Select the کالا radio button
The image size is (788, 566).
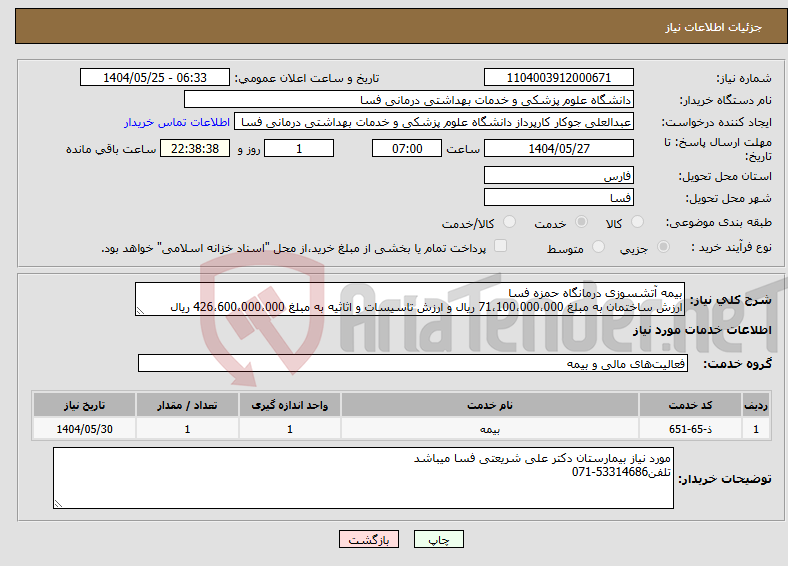tap(637, 222)
